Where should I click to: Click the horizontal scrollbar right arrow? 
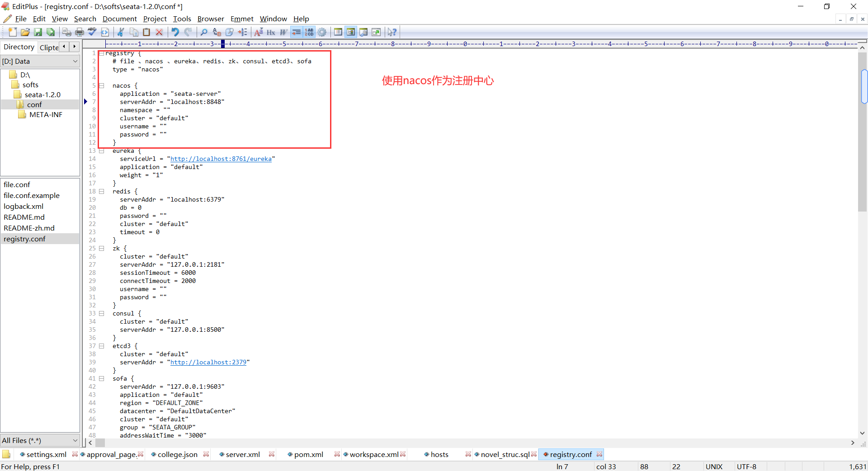(853, 443)
